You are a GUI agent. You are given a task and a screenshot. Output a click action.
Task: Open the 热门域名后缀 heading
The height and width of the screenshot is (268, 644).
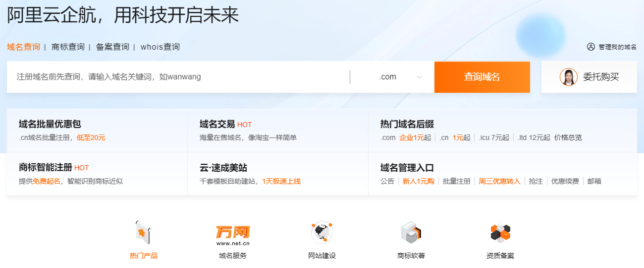[x=407, y=124]
